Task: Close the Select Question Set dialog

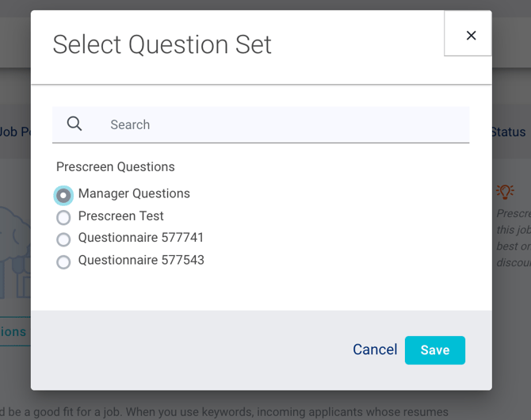Action: tap(471, 35)
